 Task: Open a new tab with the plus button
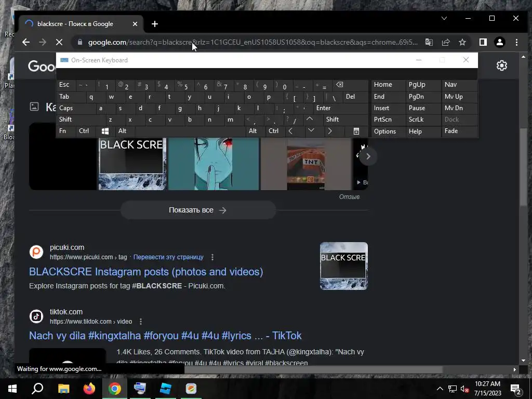(x=155, y=24)
